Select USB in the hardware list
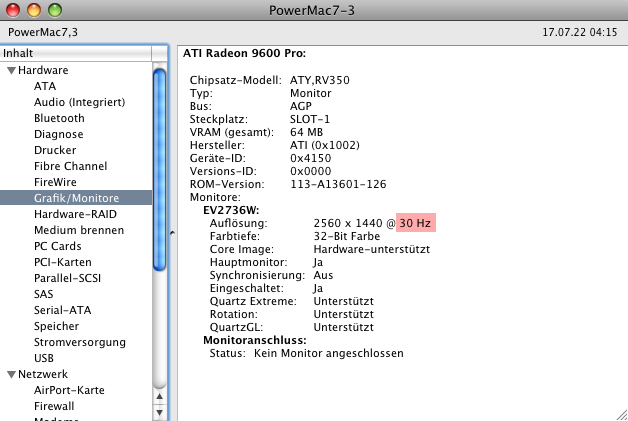Image resolution: width=628 pixels, height=421 pixels. [44, 358]
